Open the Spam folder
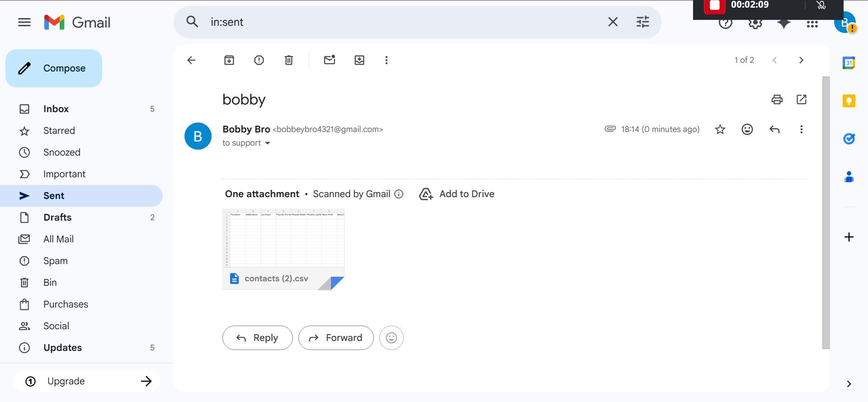The height and width of the screenshot is (402, 868). 81,261
